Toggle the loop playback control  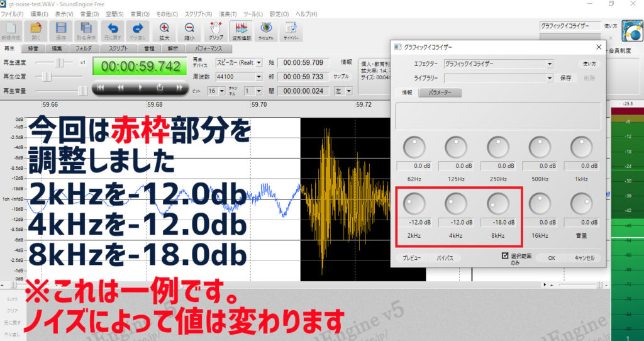pos(160,87)
